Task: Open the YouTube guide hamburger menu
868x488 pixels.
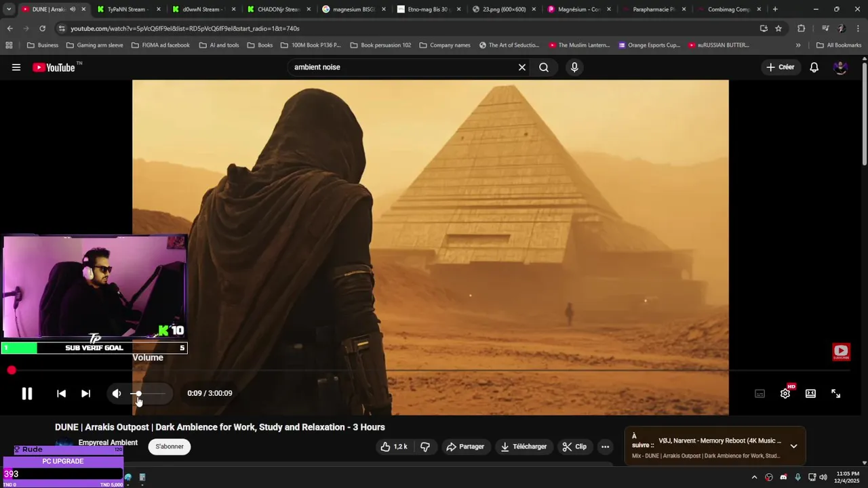Action: (x=16, y=67)
